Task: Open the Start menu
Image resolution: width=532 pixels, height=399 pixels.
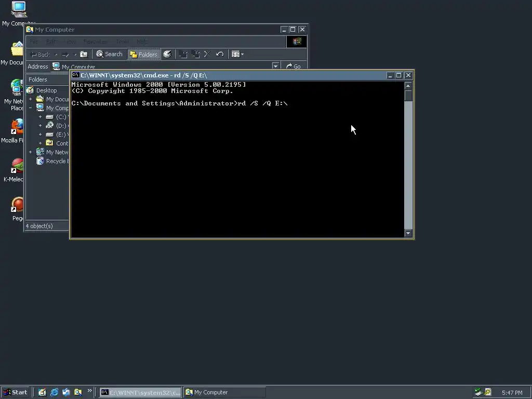Action: 15,392
